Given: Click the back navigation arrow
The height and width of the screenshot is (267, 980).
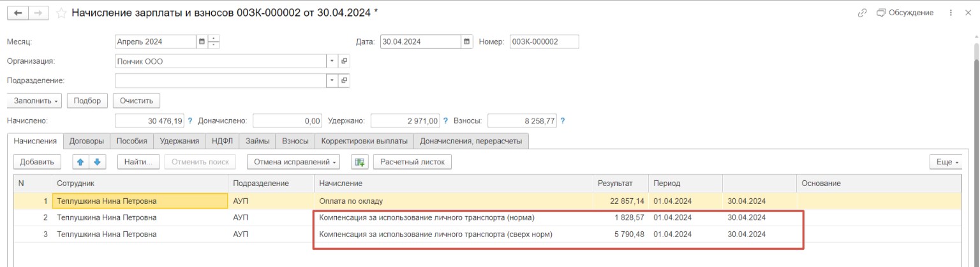Looking at the screenshot, I should pyautogui.click(x=17, y=13).
